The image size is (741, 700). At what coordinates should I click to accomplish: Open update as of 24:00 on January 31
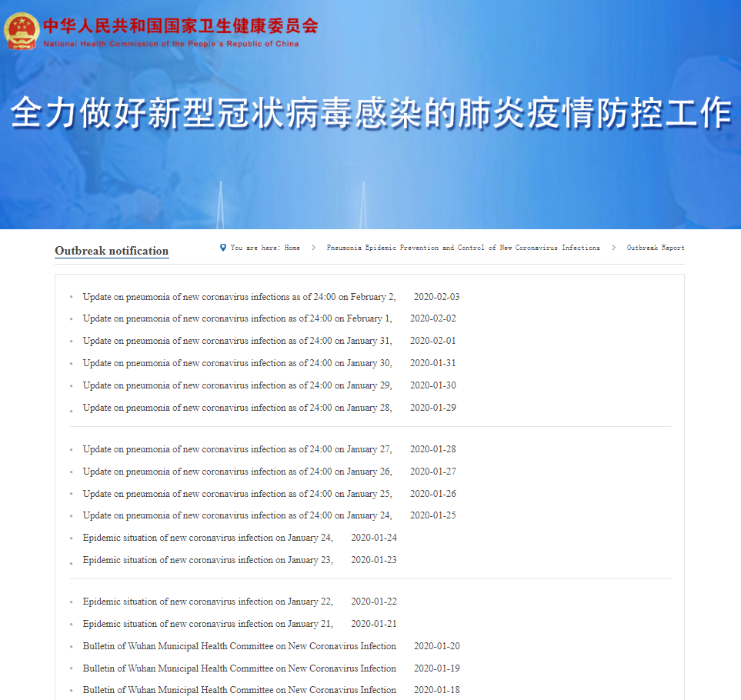click(237, 341)
